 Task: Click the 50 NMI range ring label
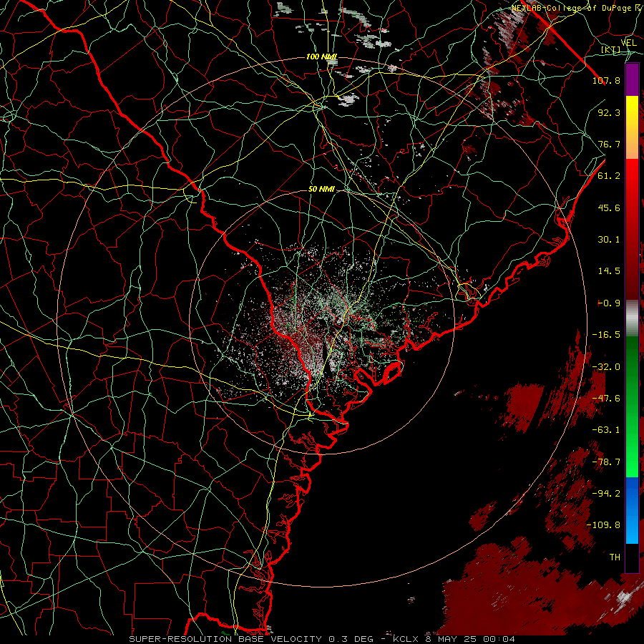coord(321,190)
